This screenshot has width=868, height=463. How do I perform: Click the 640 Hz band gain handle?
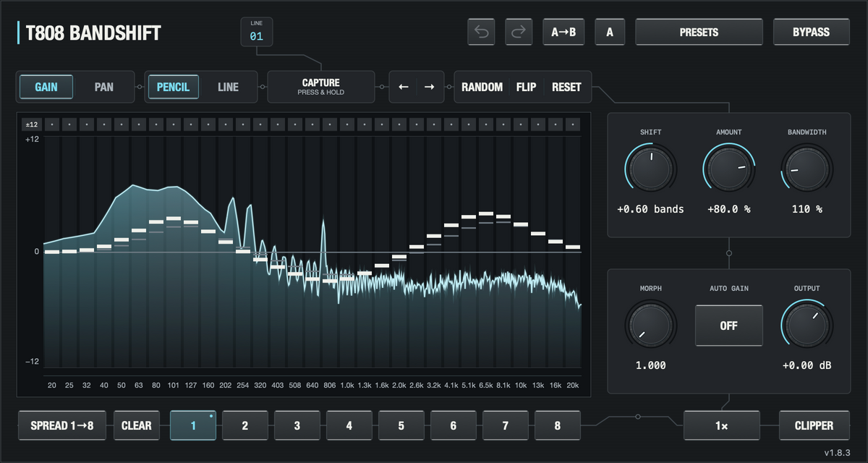pos(312,279)
